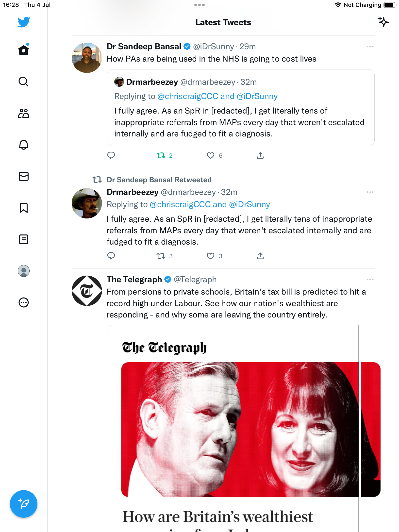Viewport: 399px width, 532px height.
Task: Open Profile avatar item in sidebar
Action: point(23,271)
